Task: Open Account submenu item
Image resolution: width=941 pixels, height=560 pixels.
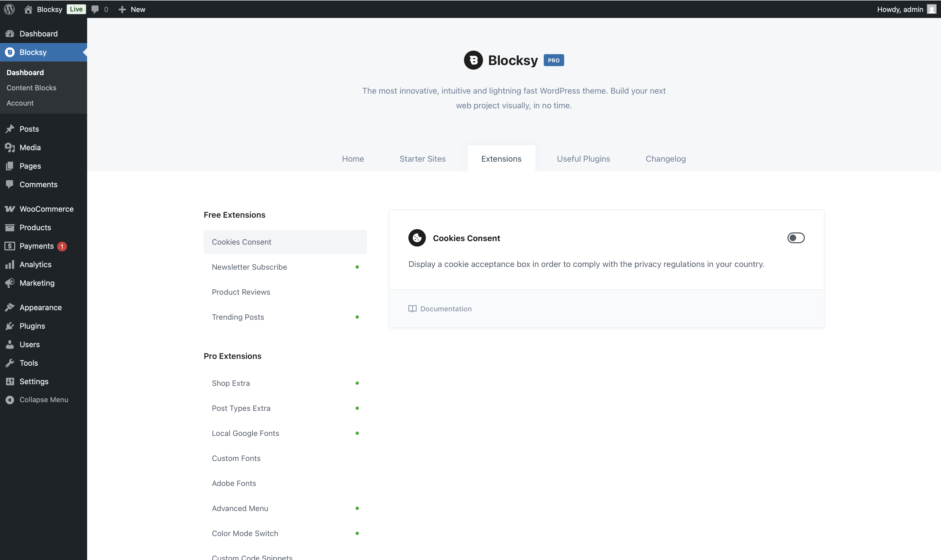Action: click(20, 103)
